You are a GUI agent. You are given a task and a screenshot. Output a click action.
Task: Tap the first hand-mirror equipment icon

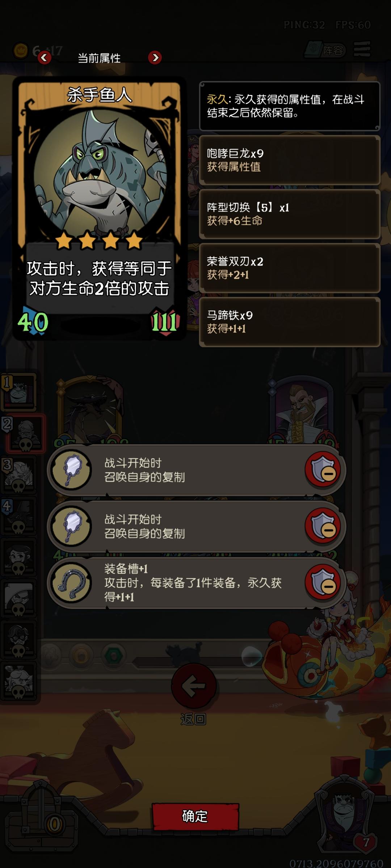click(72, 469)
